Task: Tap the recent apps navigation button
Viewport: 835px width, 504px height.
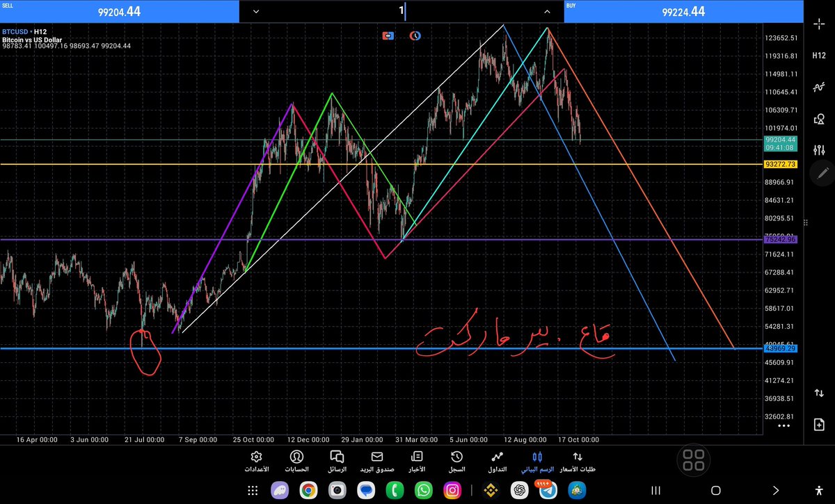Action: [x=655, y=491]
